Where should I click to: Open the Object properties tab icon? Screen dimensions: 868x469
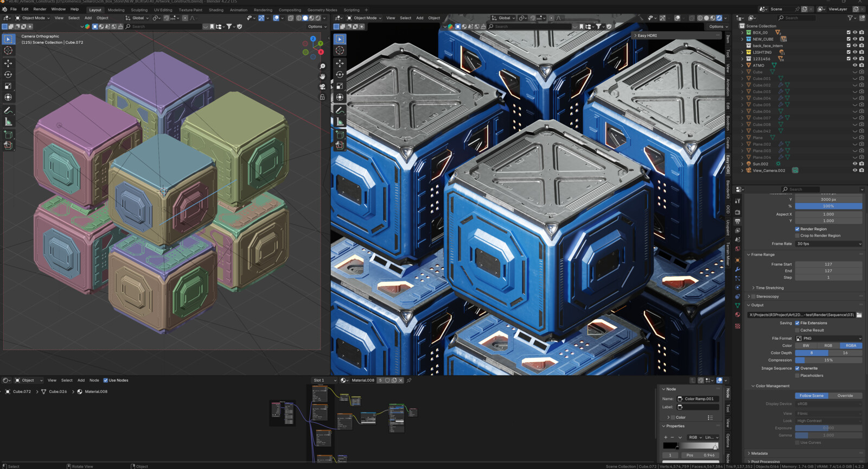[738, 260]
